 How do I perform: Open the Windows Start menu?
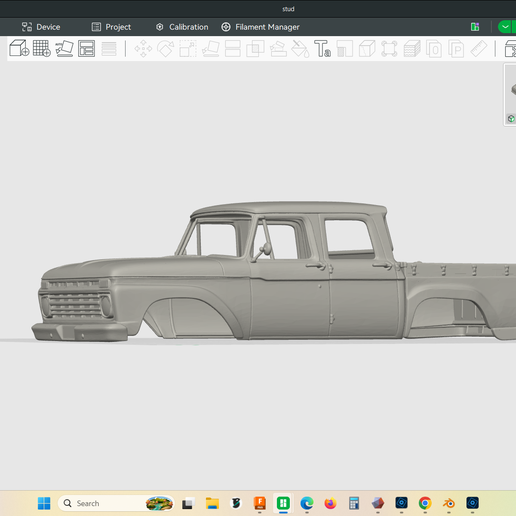tap(44, 503)
